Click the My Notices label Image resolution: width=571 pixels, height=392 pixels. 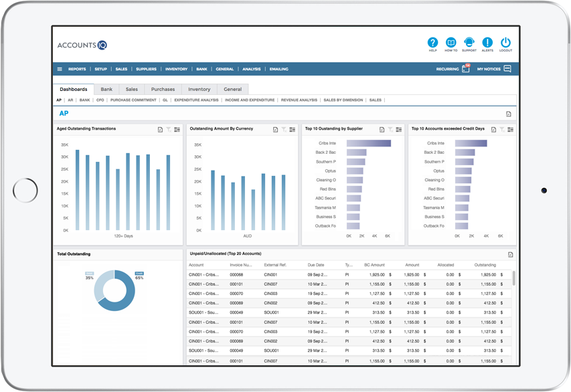(x=489, y=69)
